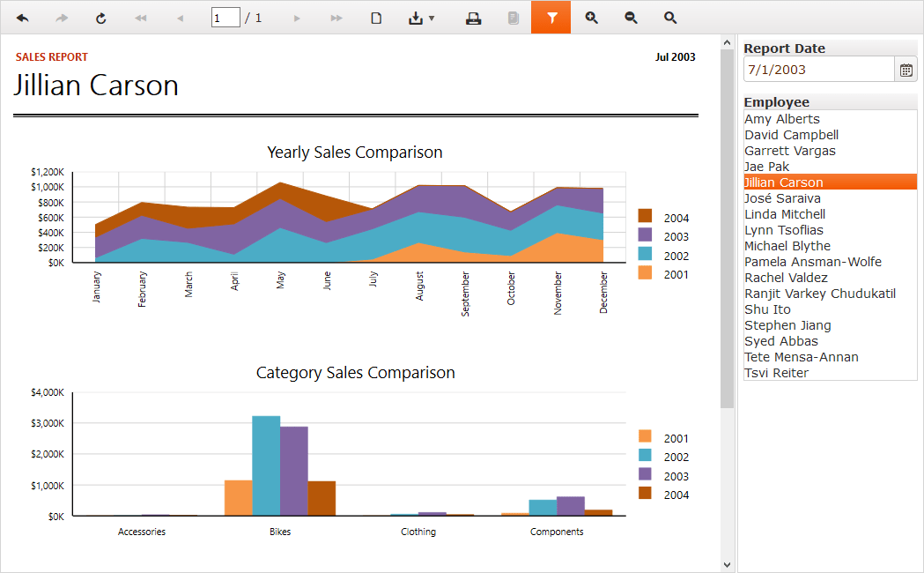Select employee Michael Blythe

click(x=831, y=246)
